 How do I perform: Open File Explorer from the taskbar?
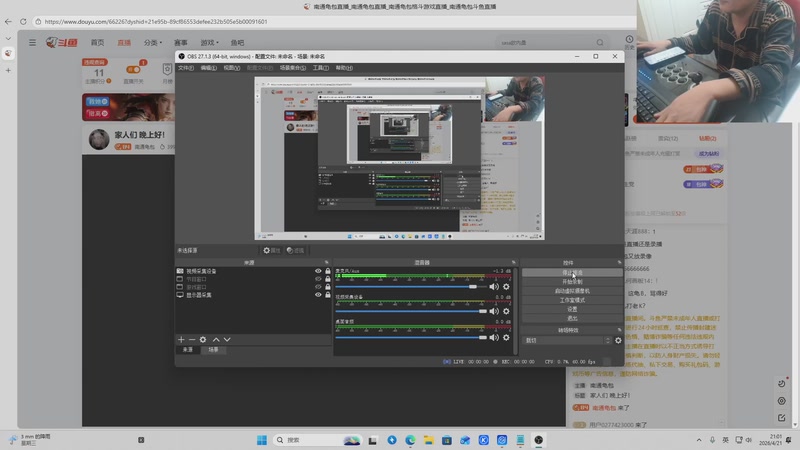tap(429, 440)
